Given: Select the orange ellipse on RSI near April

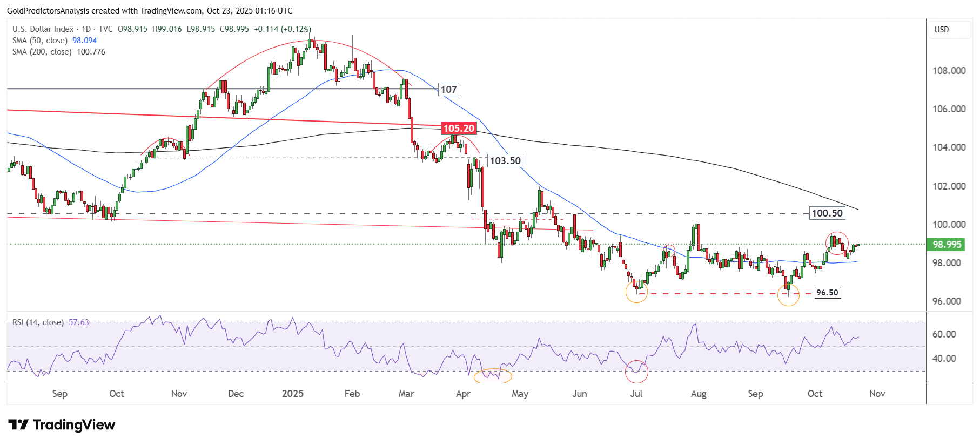Looking at the screenshot, I should pyautogui.click(x=493, y=376).
